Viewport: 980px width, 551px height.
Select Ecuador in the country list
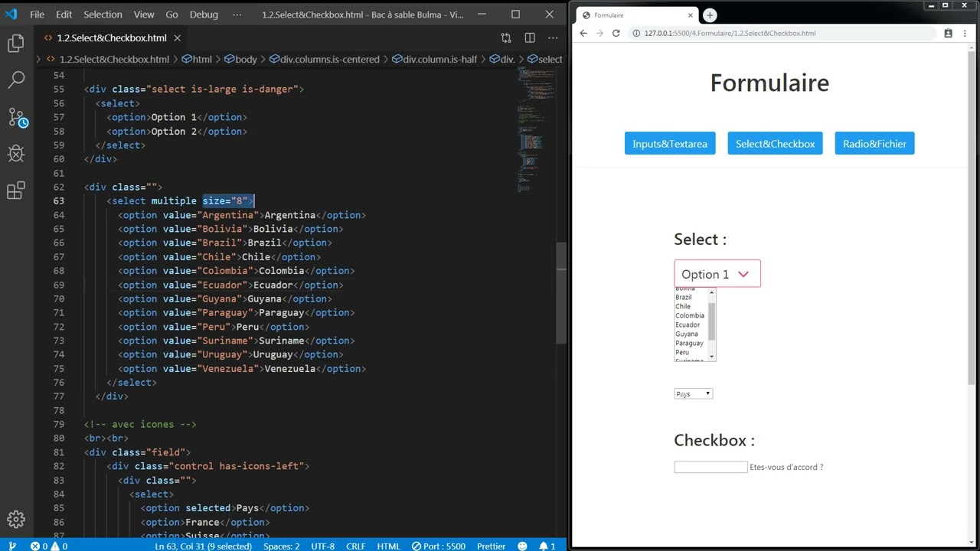click(688, 324)
